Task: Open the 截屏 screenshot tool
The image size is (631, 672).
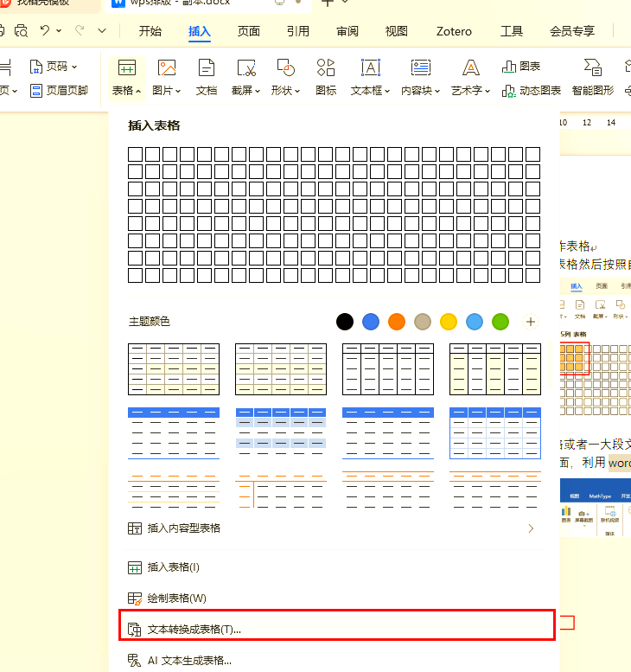Action: point(245,68)
